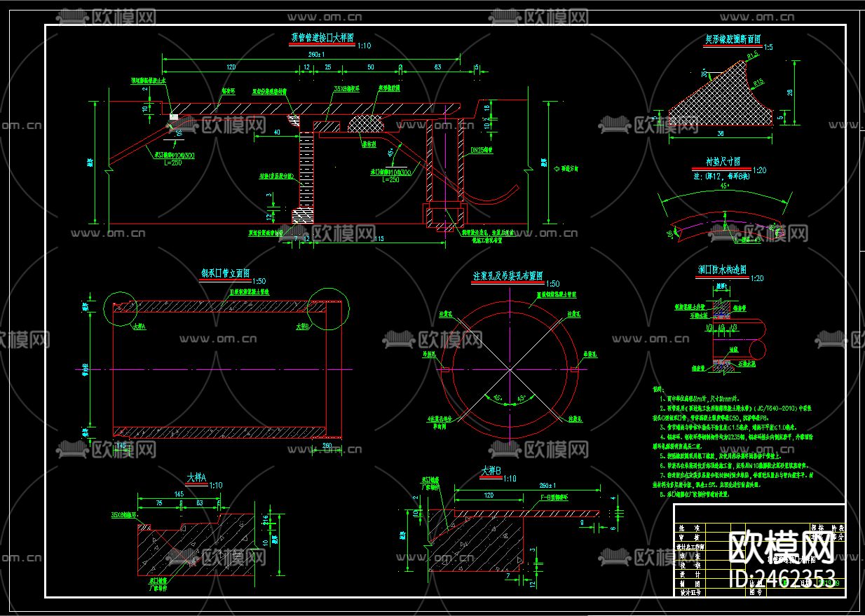This screenshot has height=616, width=865.
Task: Click the ID:2462353 text
Action: pos(782,580)
